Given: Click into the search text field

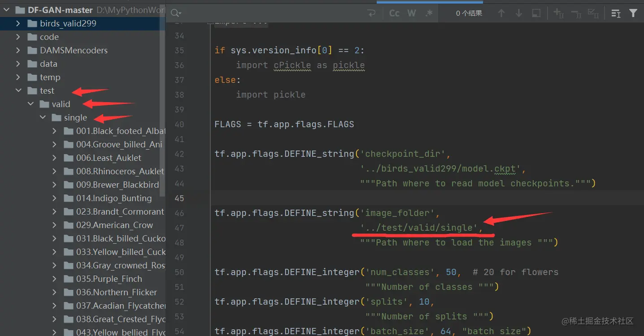Looking at the screenshot, I should pos(274,13).
